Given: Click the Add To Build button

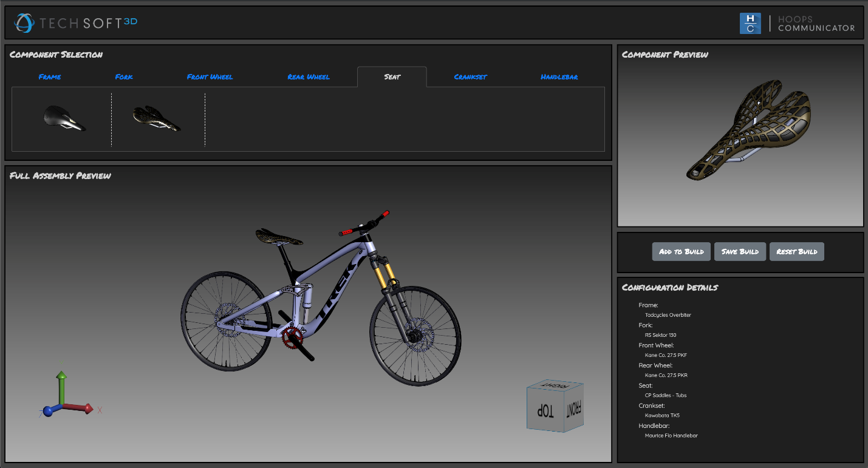Looking at the screenshot, I should pyautogui.click(x=681, y=251).
